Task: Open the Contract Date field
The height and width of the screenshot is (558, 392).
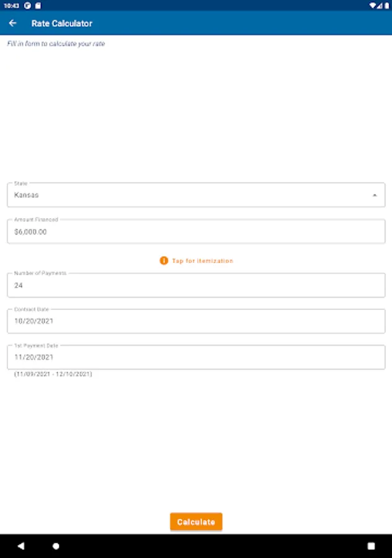Action: point(196,321)
